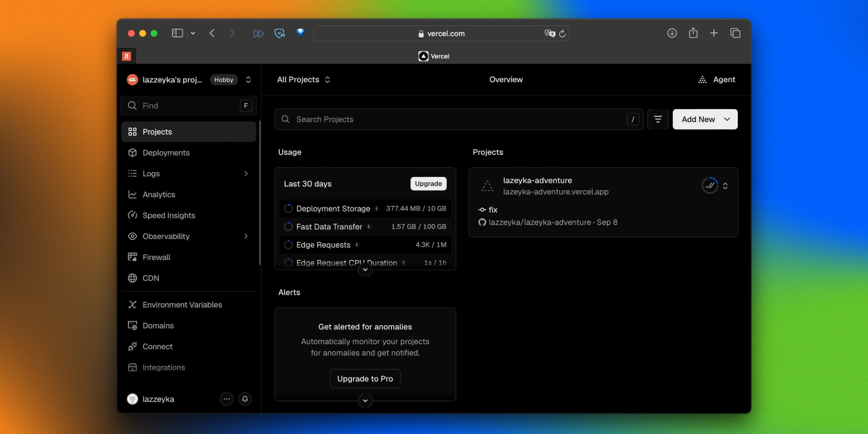Select the pinned red tab
Viewport: 868px width, 434px height.
126,56
